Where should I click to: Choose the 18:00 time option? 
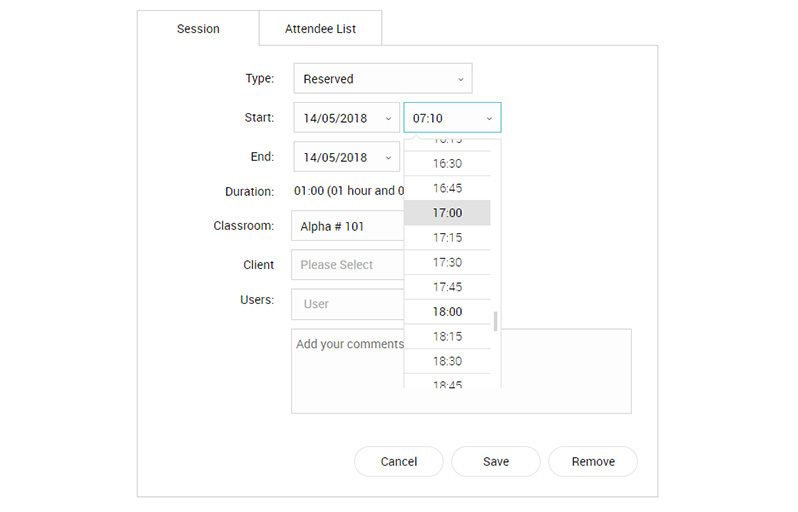(x=447, y=311)
